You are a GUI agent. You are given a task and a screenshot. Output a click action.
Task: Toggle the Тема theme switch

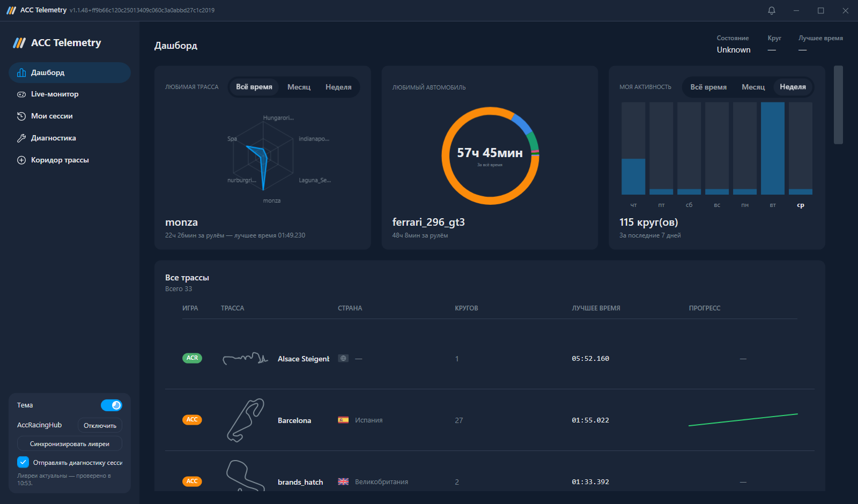(112, 405)
